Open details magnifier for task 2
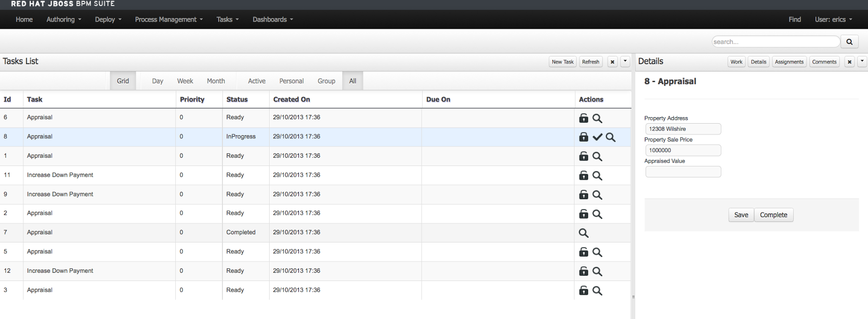The height and width of the screenshot is (319, 868). pyautogui.click(x=597, y=214)
